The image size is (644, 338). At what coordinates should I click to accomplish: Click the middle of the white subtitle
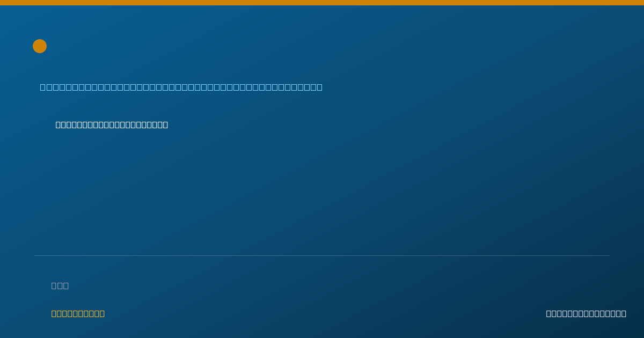[x=112, y=125]
